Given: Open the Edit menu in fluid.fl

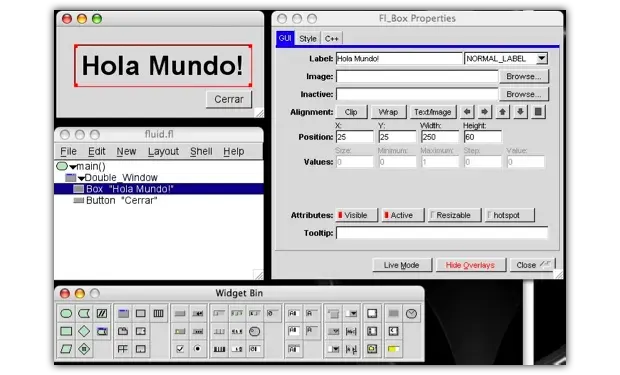Looking at the screenshot, I should (96, 152).
